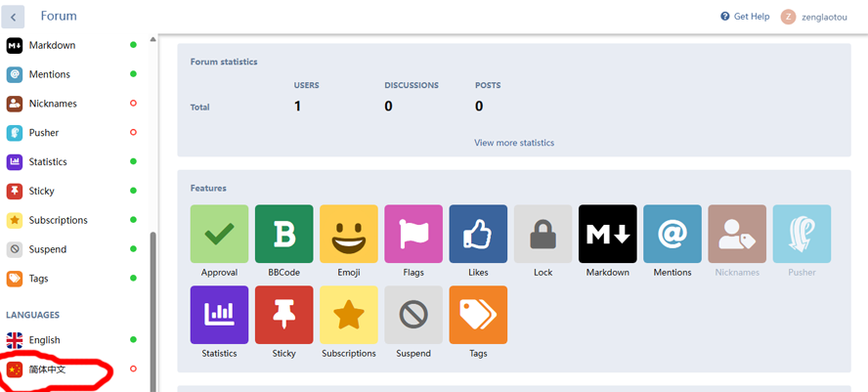Open the Approval feature tile

[219, 234]
